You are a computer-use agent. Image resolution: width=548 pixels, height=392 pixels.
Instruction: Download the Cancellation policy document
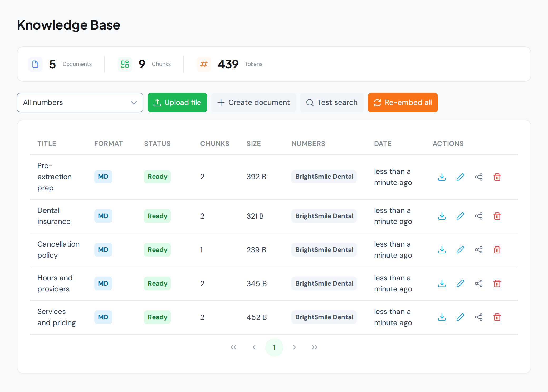442,250
